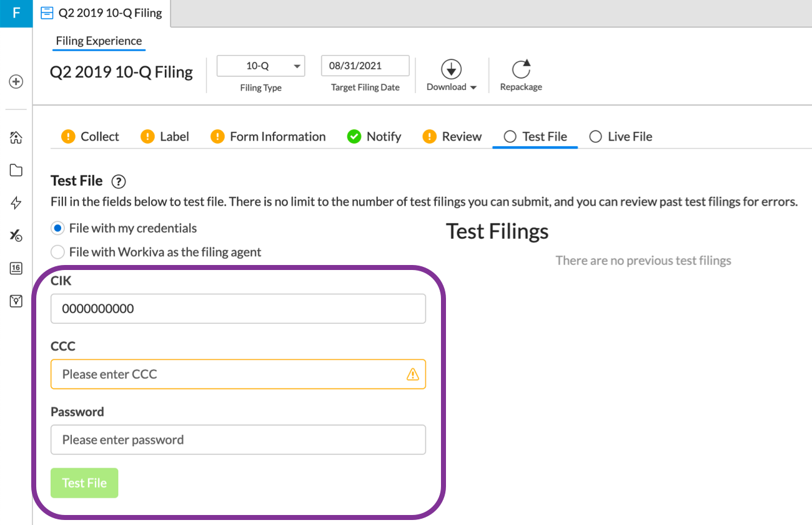The width and height of the screenshot is (812, 525).
Task: Open the Target Filing Date picker
Action: click(x=365, y=66)
